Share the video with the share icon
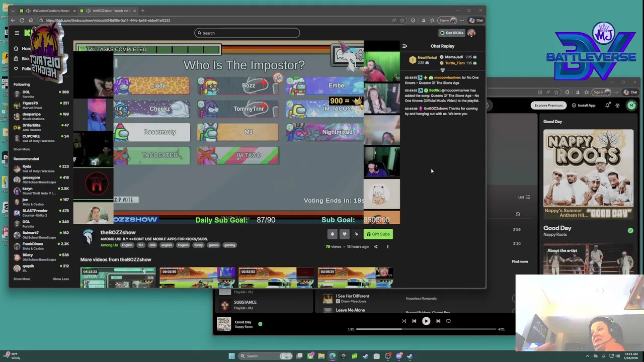This screenshot has height=362, width=644. tap(375, 247)
